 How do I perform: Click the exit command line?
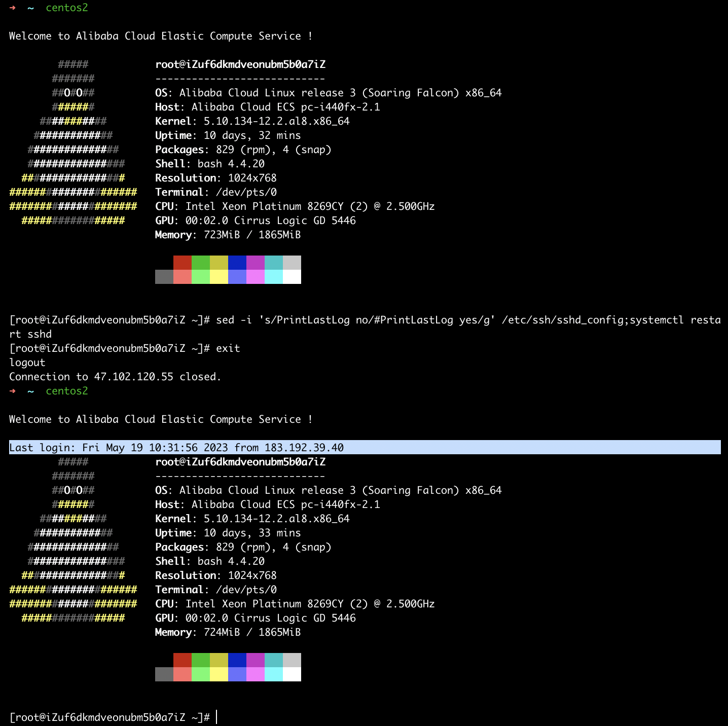228,348
